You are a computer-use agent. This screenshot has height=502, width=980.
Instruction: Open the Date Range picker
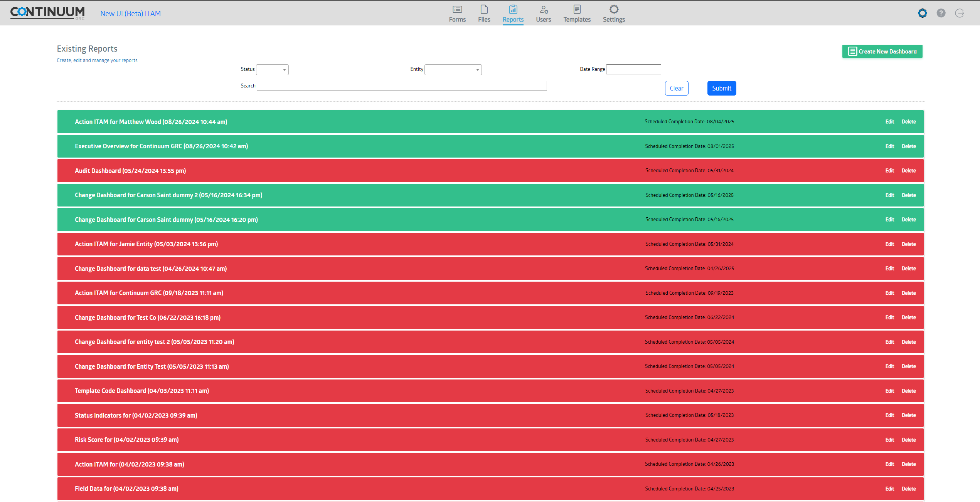tap(633, 69)
